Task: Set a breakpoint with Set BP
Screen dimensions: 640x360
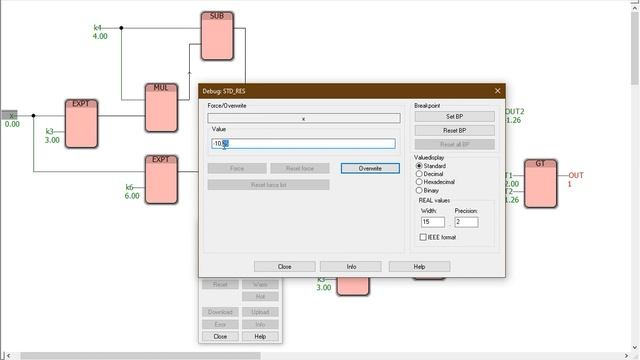Action: pos(454,117)
